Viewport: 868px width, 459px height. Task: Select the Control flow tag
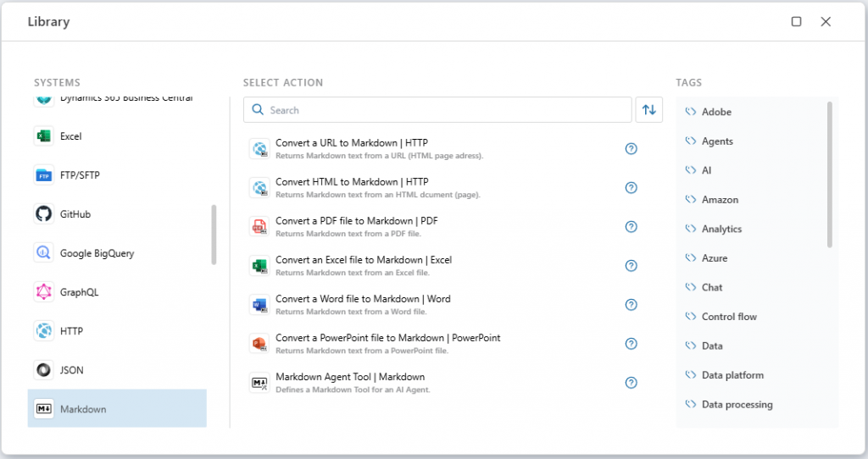pyautogui.click(x=729, y=317)
